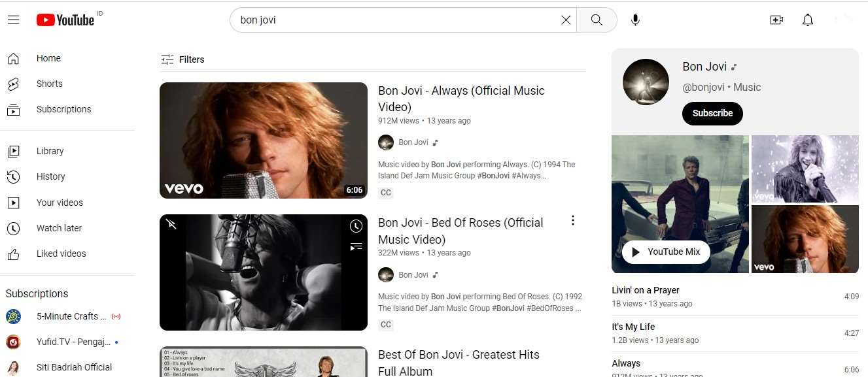The width and height of the screenshot is (868, 377).
Task: Click the 5-Minute Crafts channel avatar
Action: point(13,316)
